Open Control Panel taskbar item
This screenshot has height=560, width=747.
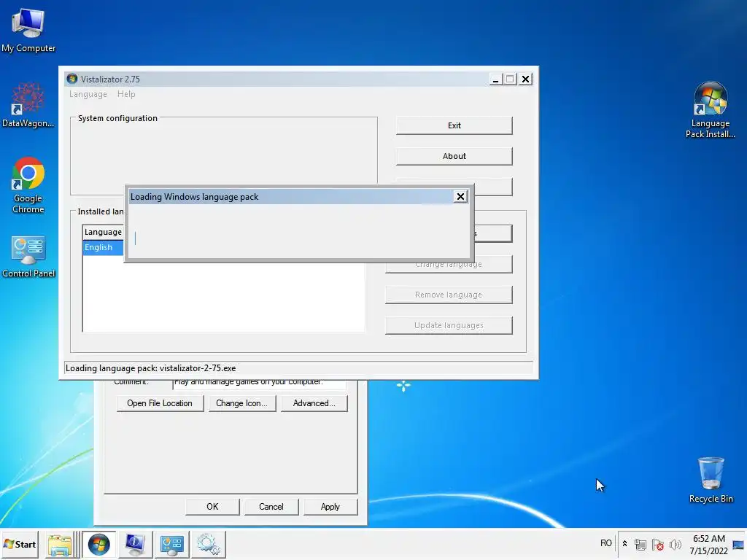172,544
